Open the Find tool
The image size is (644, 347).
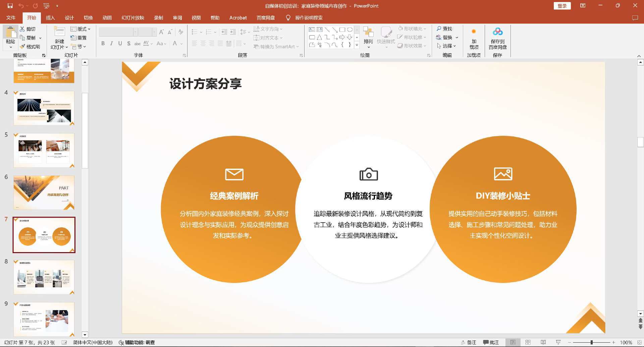446,28
